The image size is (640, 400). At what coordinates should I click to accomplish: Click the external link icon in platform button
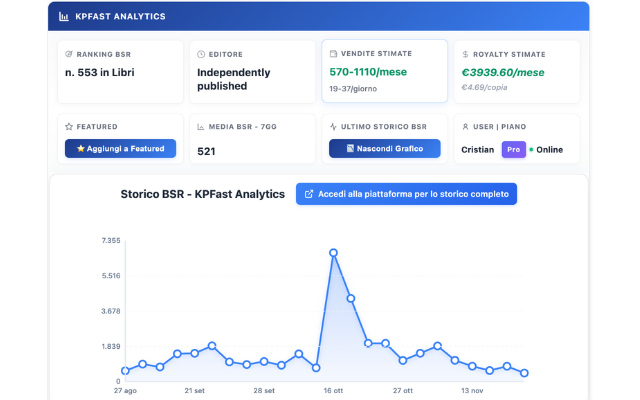coord(309,194)
